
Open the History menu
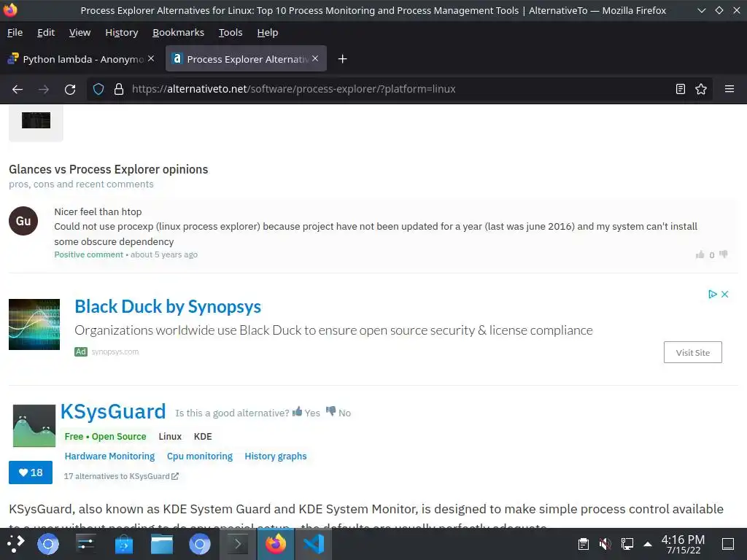122,32
